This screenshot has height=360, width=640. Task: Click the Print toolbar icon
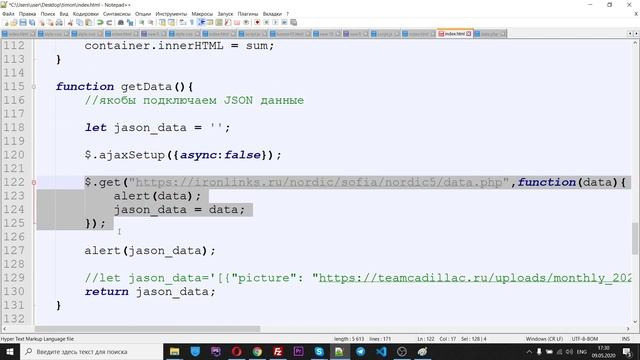(x=59, y=22)
